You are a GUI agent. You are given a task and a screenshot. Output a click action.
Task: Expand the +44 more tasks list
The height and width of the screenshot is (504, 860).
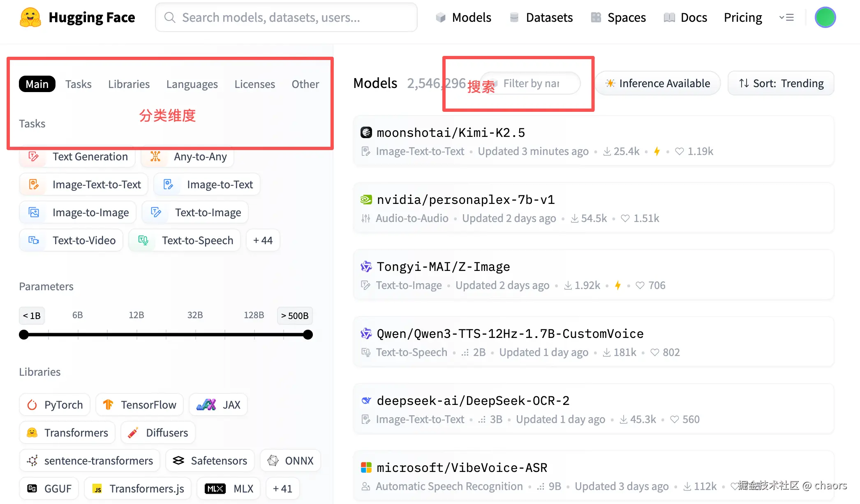(263, 240)
